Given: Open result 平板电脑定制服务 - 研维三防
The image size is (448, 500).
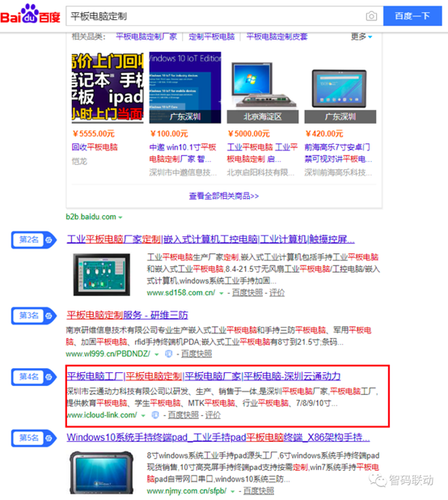Looking at the screenshot, I should tap(127, 315).
